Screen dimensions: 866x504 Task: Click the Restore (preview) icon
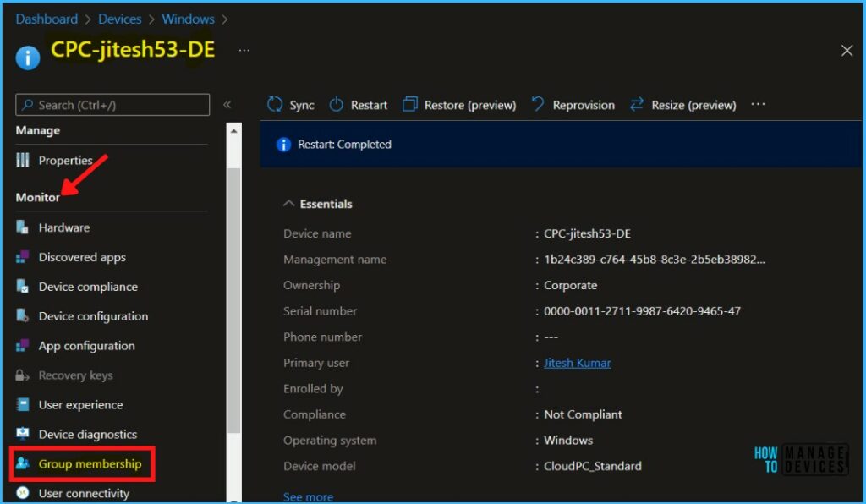pyautogui.click(x=410, y=104)
